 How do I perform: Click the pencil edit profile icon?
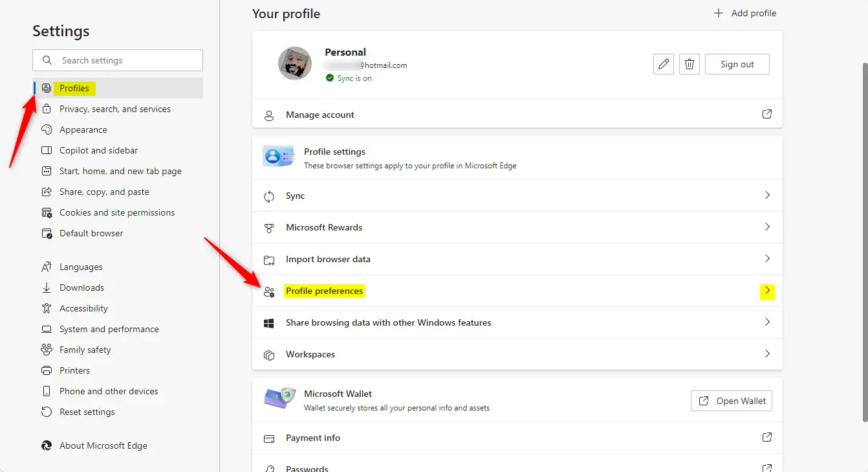click(x=663, y=64)
